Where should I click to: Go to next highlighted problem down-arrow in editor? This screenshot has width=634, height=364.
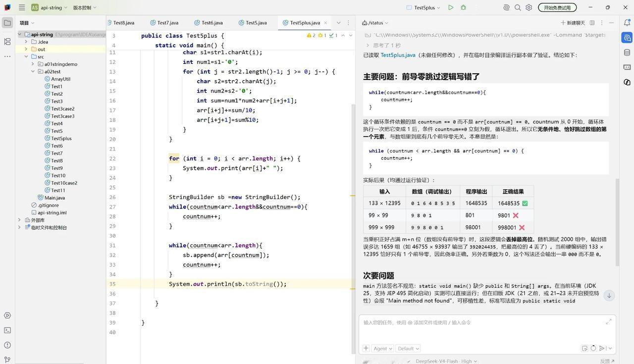click(351, 35)
